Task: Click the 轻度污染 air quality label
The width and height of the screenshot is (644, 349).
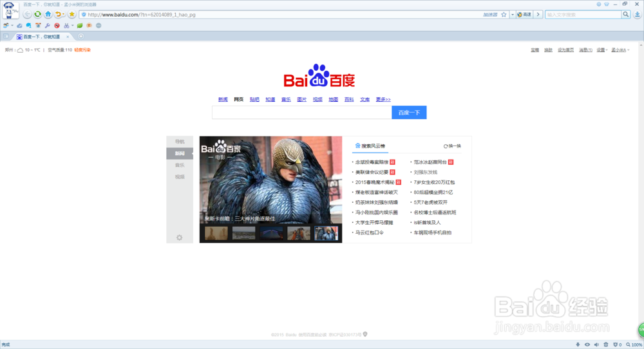Action: [x=82, y=50]
